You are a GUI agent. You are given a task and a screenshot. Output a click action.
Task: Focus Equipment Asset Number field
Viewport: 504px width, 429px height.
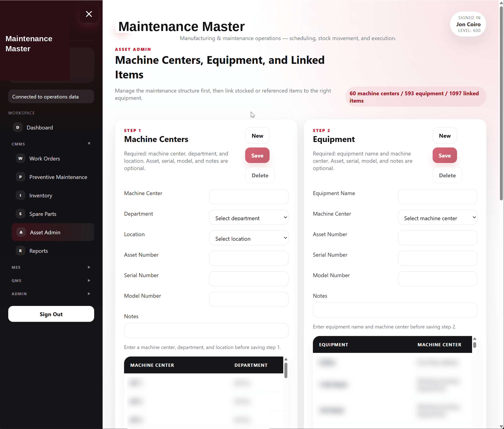(x=437, y=238)
